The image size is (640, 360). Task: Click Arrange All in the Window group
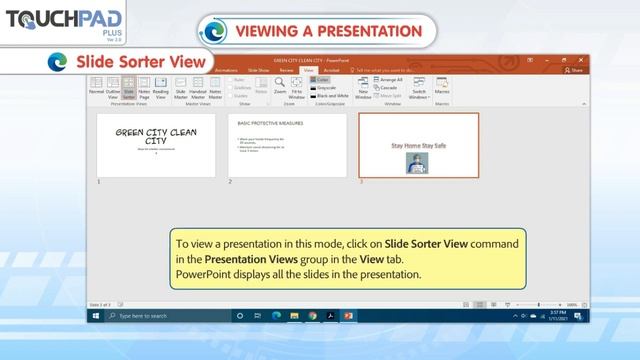coord(388,80)
